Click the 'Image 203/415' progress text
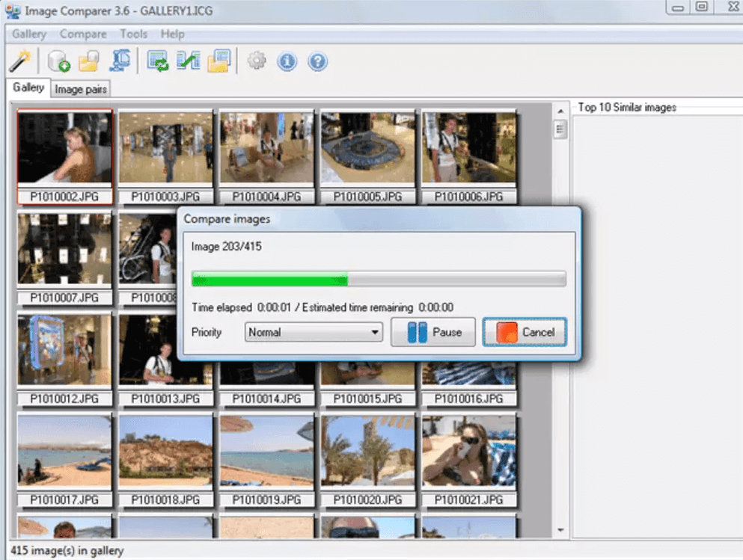Viewport: 743px width, 560px height. pos(226,247)
